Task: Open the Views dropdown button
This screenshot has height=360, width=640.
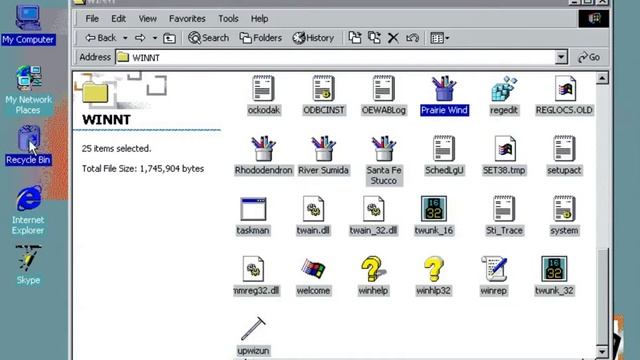Action: click(440, 38)
